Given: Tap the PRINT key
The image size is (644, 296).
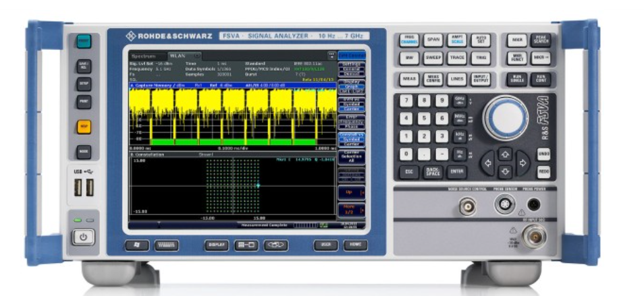Looking at the screenshot, I should [x=84, y=102].
